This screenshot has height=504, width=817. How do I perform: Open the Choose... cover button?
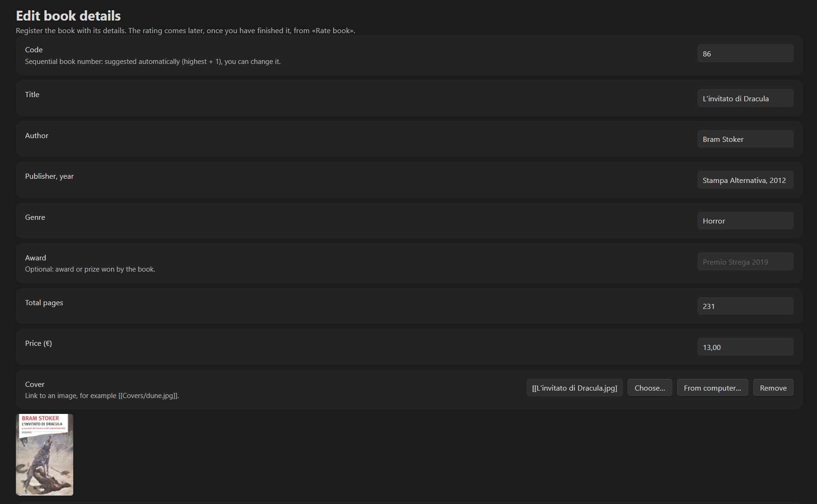pos(649,388)
